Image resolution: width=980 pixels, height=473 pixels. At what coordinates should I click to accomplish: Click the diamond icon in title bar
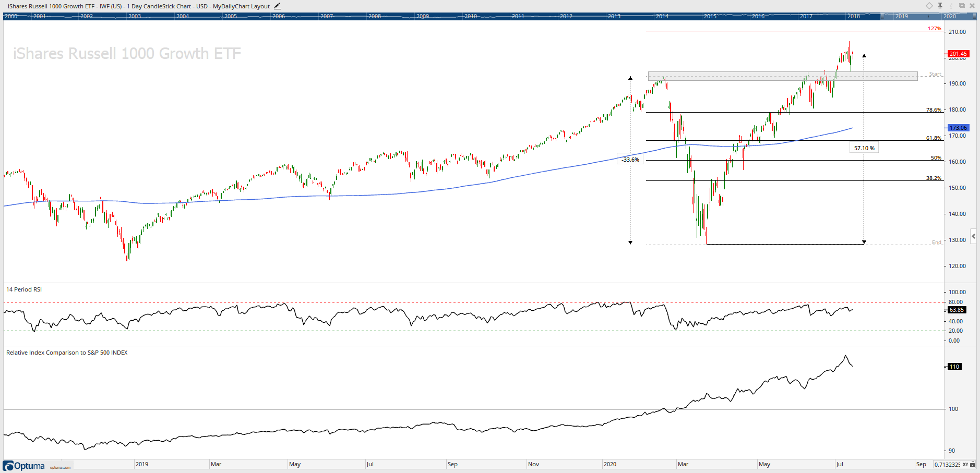pyautogui.click(x=929, y=6)
